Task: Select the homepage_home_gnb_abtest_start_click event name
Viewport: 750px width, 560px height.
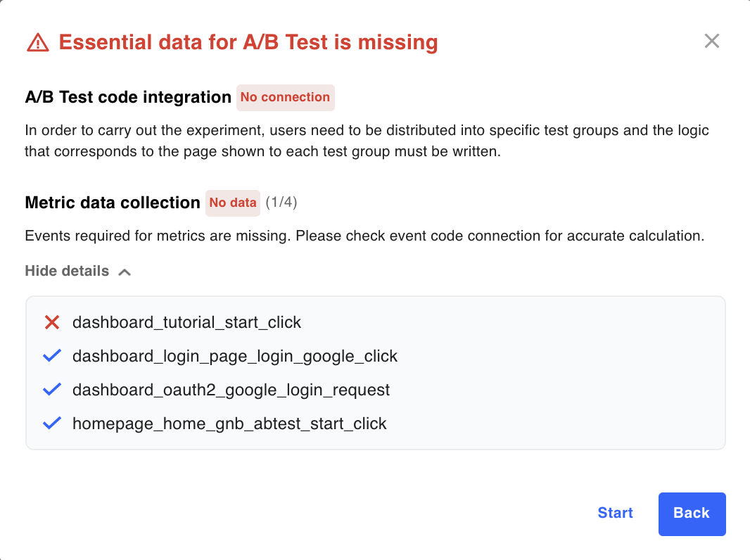Action: coord(229,424)
